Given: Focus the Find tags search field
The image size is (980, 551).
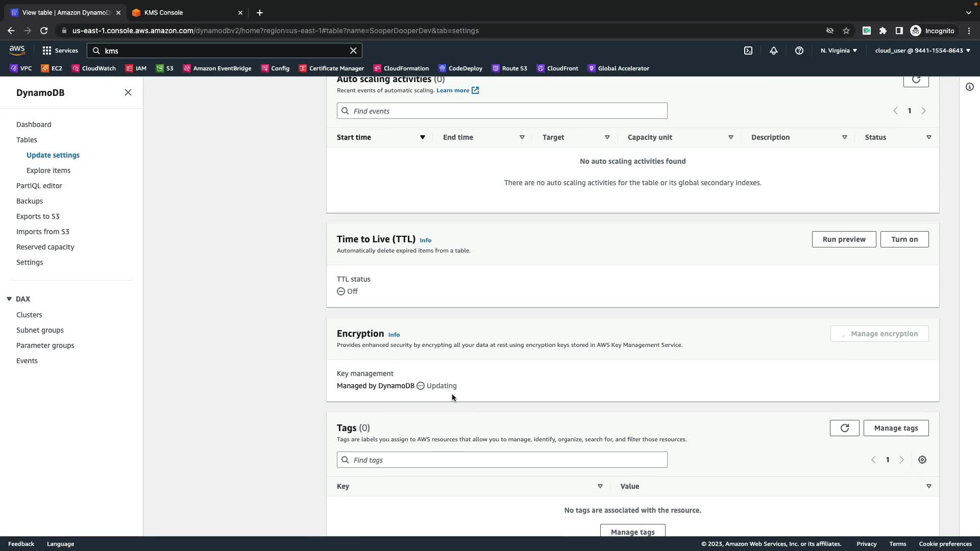Looking at the screenshot, I should point(502,460).
